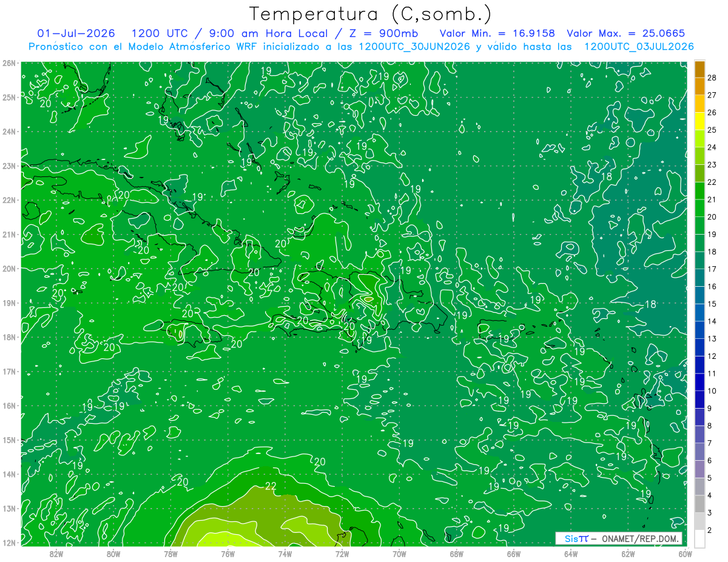Click the '14N' latitude axis label

click(10, 474)
